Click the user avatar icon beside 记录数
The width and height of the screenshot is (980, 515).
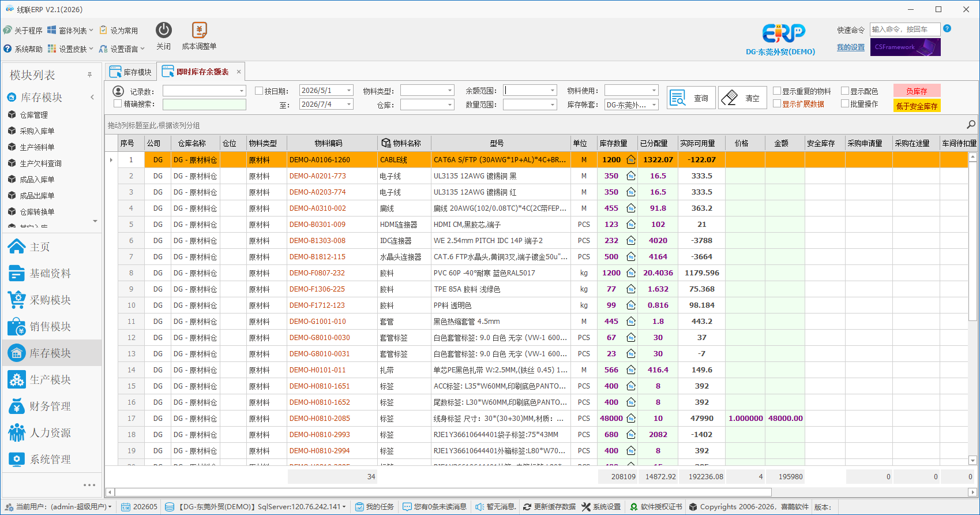tap(118, 91)
